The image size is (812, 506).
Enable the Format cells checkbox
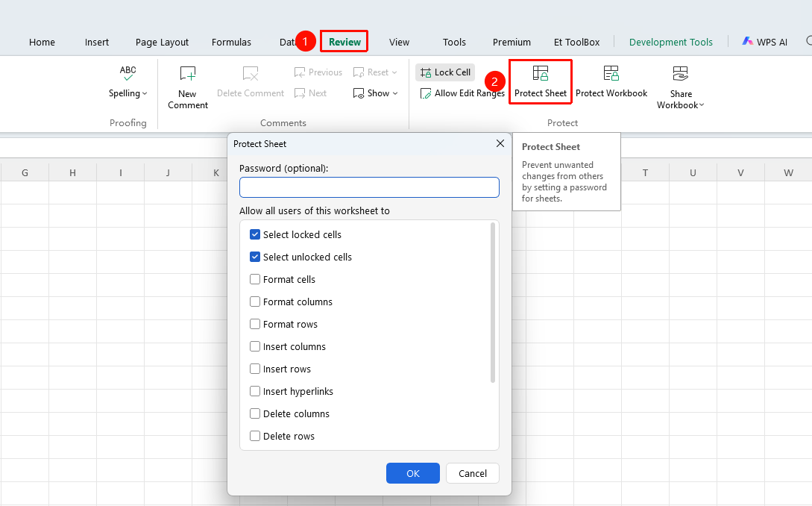255,279
